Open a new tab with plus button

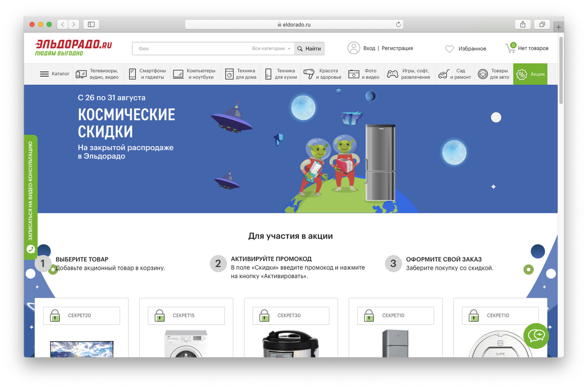[559, 27]
